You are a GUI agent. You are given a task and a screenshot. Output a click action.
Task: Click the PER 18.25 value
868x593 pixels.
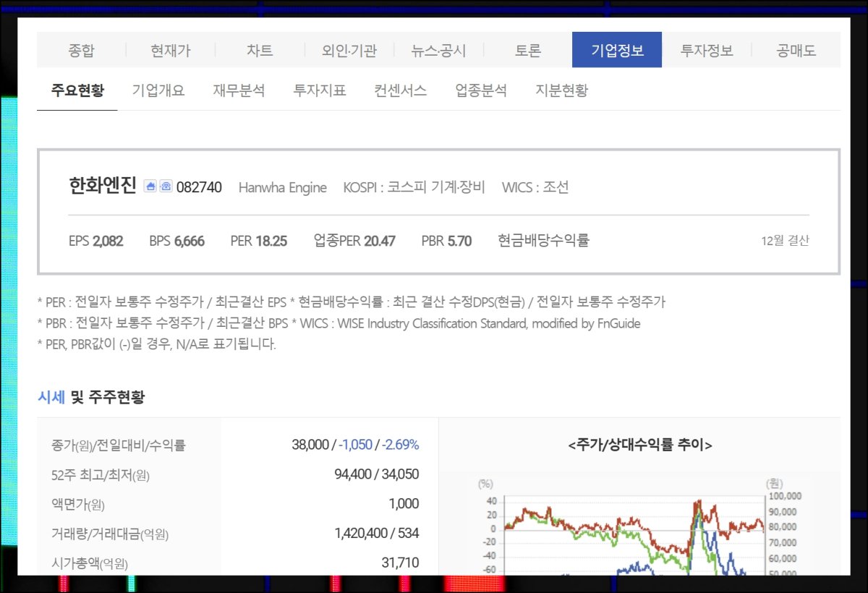(x=259, y=241)
